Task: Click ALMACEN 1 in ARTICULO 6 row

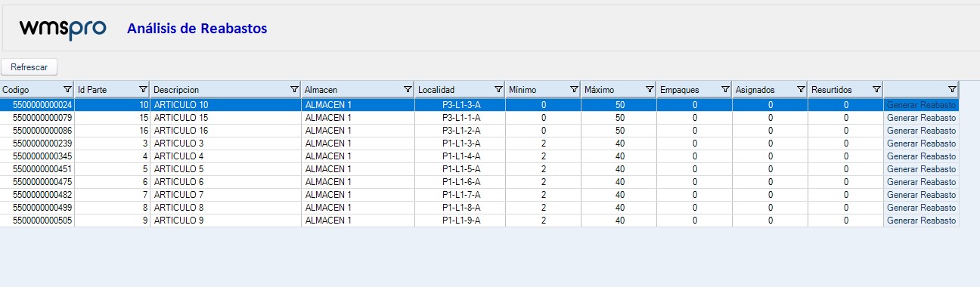Action: click(x=358, y=182)
